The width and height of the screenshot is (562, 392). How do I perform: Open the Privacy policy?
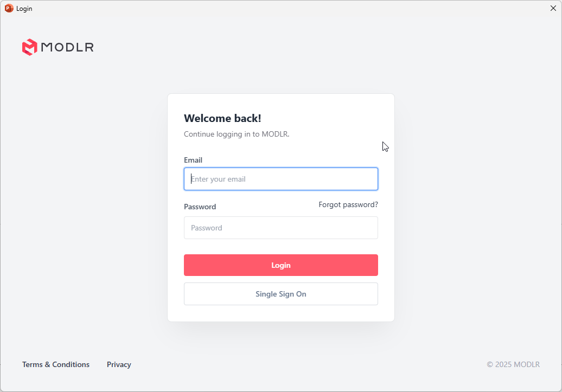point(118,364)
